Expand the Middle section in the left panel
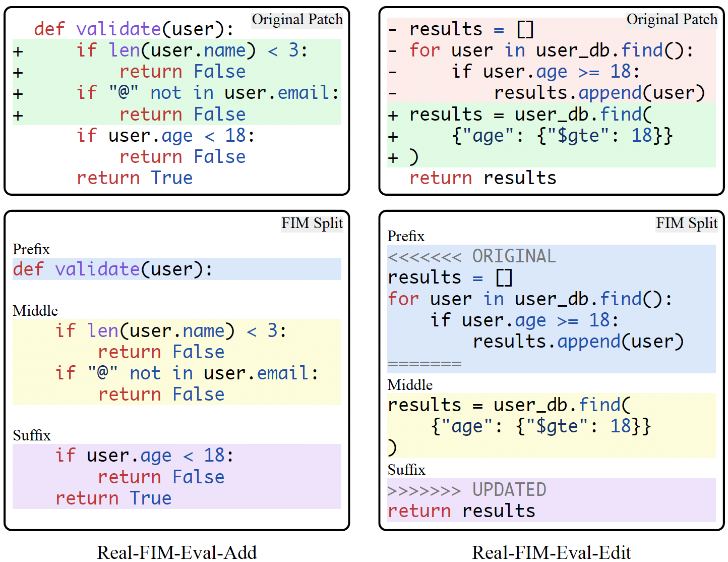728x562 pixels. pyautogui.click(x=35, y=311)
